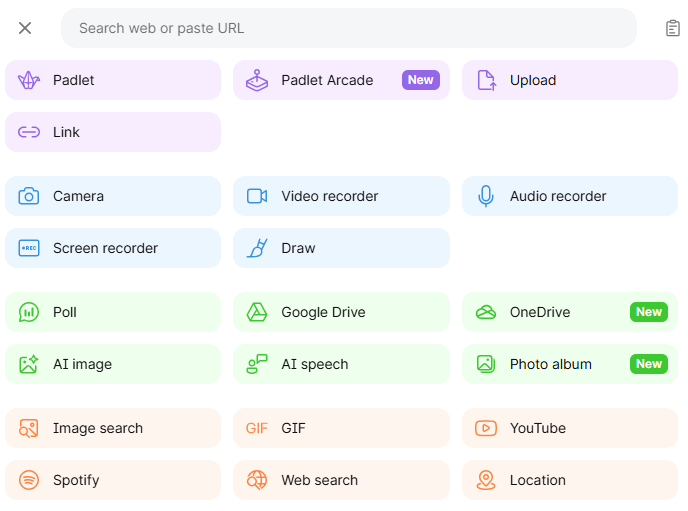The width and height of the screenshot is (688, 511).
Task: Open the AI speech icon
Action: pyautogui.click(x=257, y=364)
